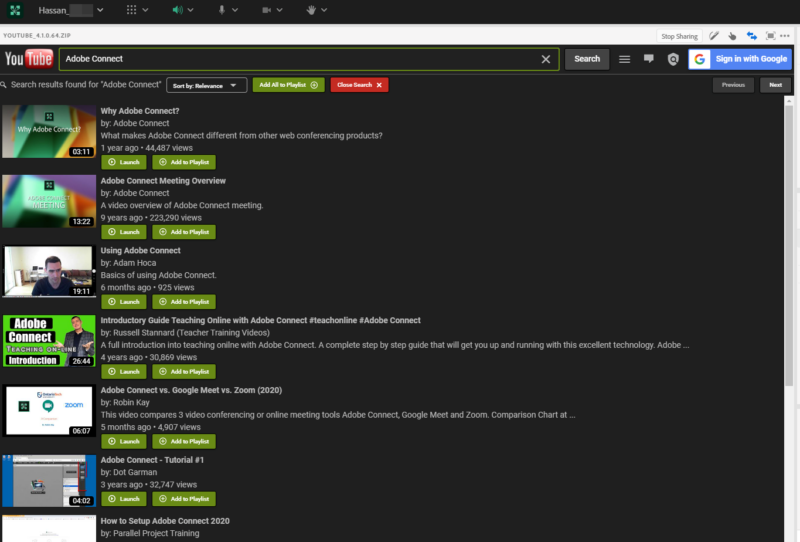
Task: Click the shield settings icon
Action: click(673, 59)
